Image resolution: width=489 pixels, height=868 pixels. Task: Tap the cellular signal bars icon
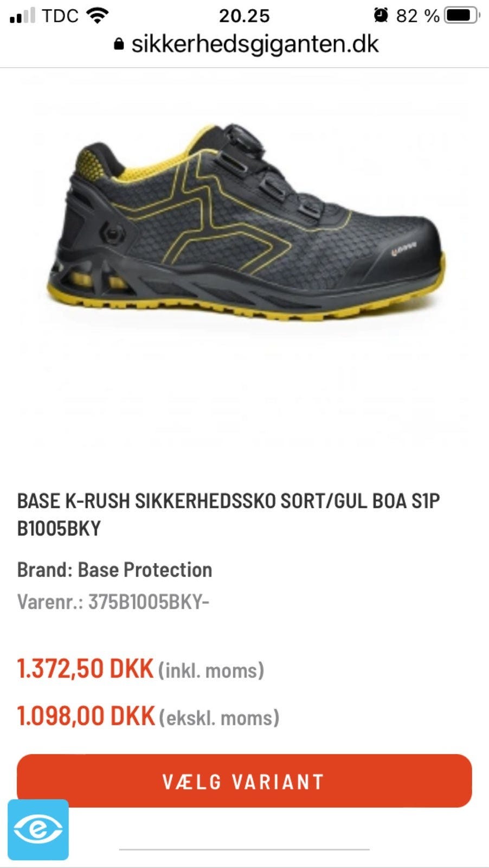22,16
